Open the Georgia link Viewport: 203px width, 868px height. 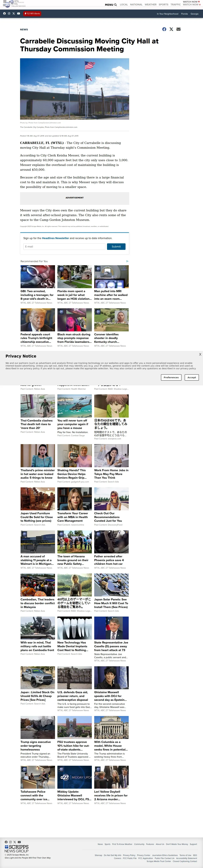click(194, 14)
